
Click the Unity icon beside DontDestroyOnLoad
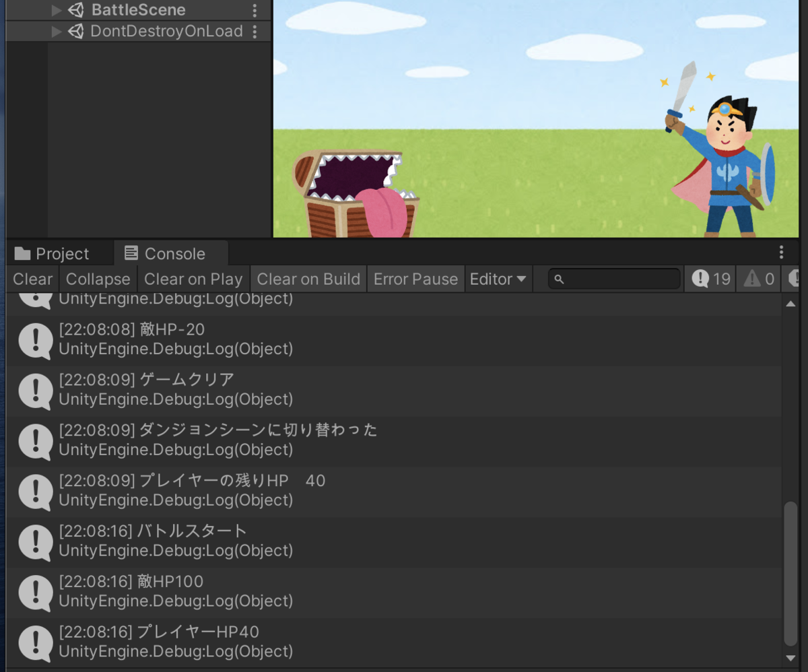point(76,31)
